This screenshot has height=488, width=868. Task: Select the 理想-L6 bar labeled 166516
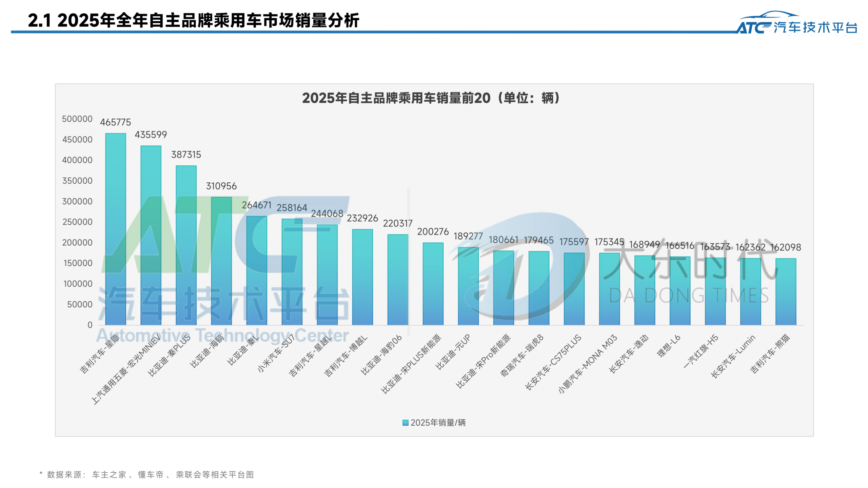[x=680, y=291]
